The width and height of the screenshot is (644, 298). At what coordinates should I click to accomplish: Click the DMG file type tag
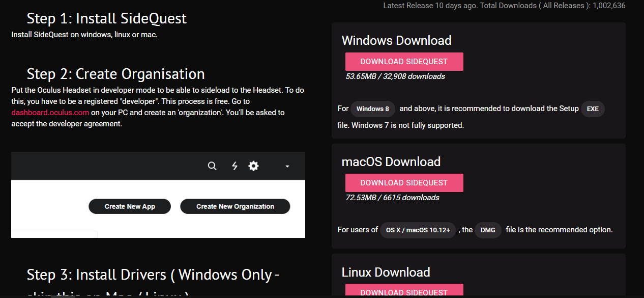point(488,230)
